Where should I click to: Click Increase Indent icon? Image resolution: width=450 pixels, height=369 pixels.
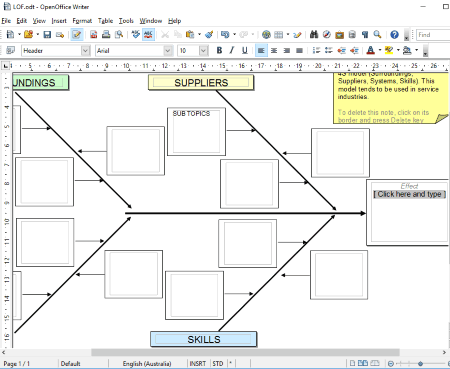pyautogui.click(x=354, y=50)
